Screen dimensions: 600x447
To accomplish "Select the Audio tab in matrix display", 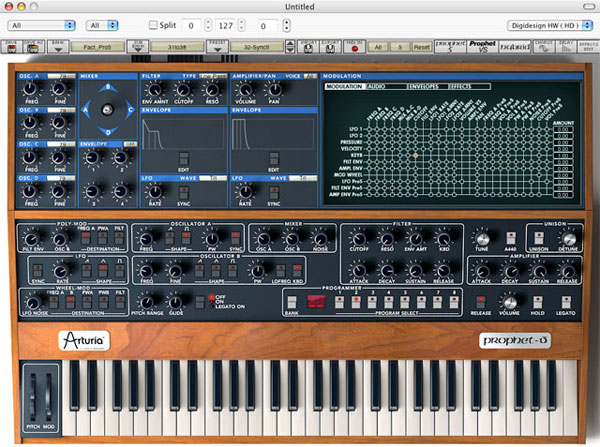I will 386,86.
